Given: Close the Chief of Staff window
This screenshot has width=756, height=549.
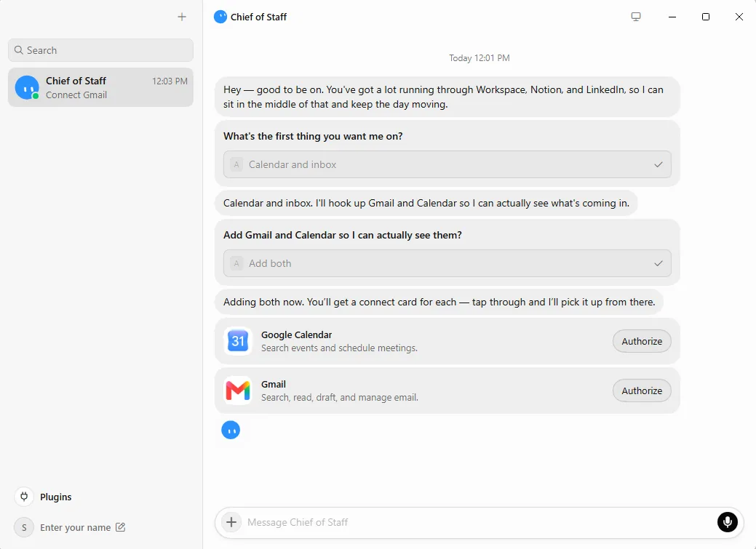Looking at the screenshot, I should (739, 17).
